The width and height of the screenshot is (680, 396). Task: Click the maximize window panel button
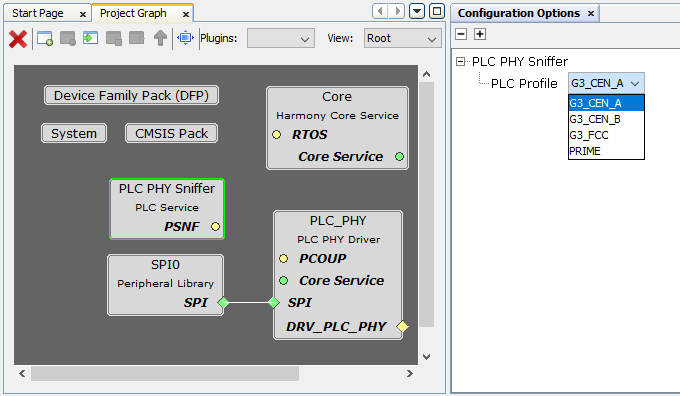[437, 11]
